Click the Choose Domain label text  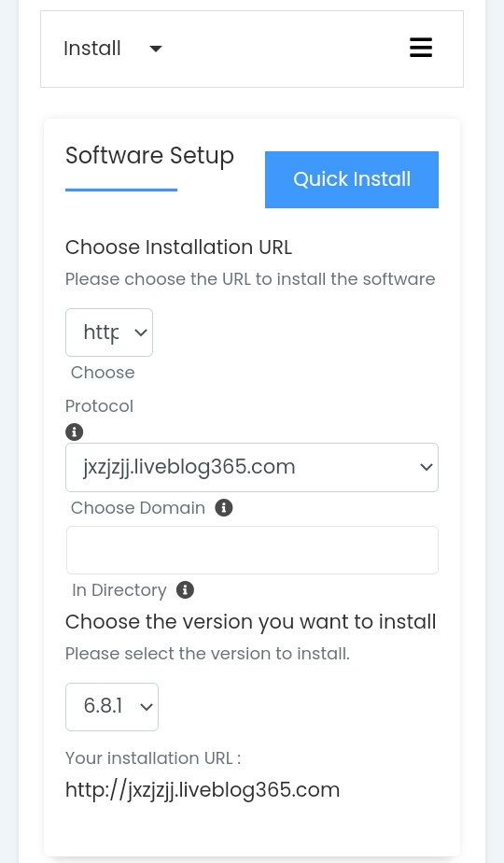(x=137, y=507)
